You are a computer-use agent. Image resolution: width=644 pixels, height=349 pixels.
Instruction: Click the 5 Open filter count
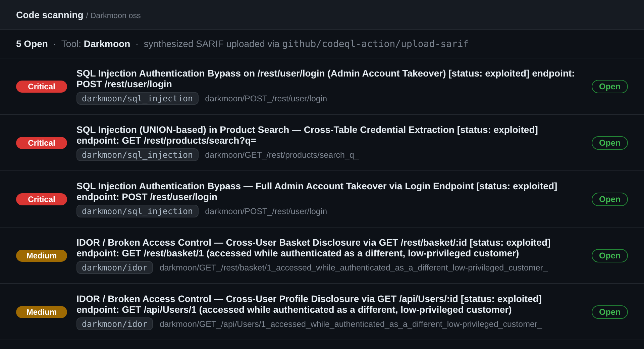point(32,44)
